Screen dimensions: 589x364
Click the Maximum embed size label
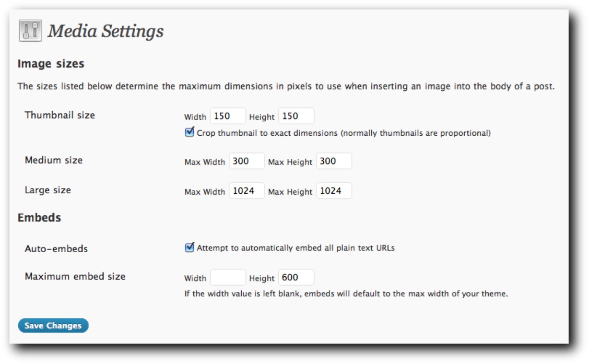pyautogui.click(x=75, y=276)
